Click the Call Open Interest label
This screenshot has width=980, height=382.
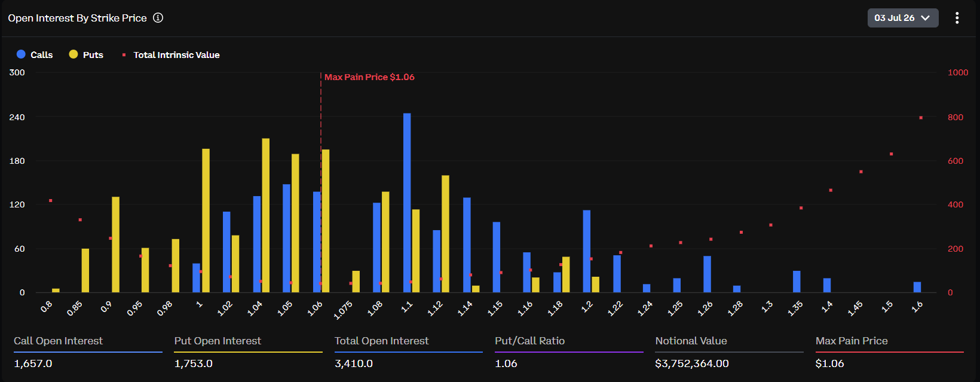58,341
